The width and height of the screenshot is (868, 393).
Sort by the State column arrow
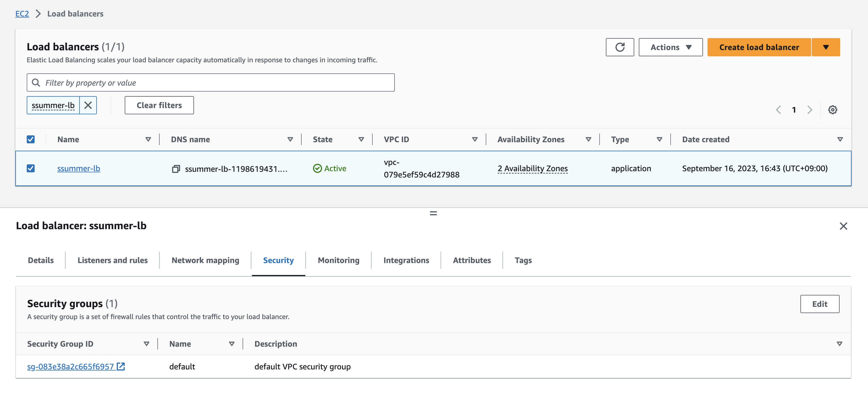(x=361, y=139)
